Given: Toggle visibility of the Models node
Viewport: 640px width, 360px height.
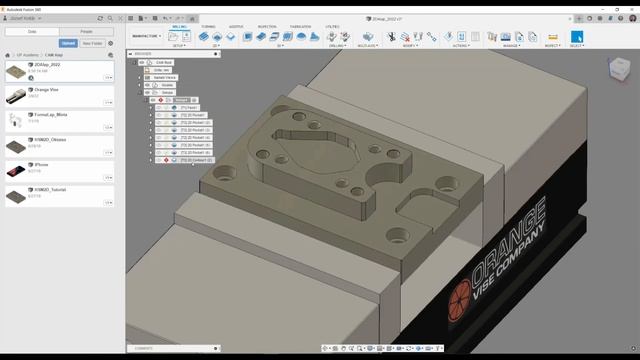Looking at the screenshot, I should 147,85.
